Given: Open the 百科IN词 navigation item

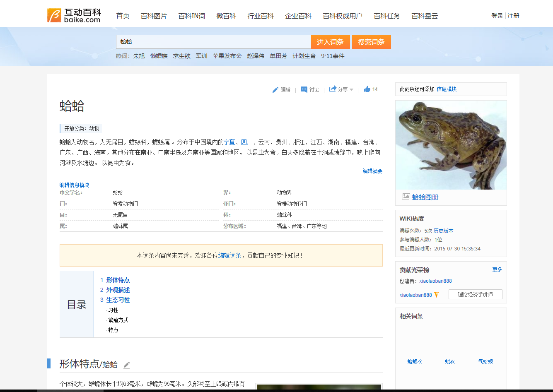Looking at the screenshot, I should (x=192, y=16).
